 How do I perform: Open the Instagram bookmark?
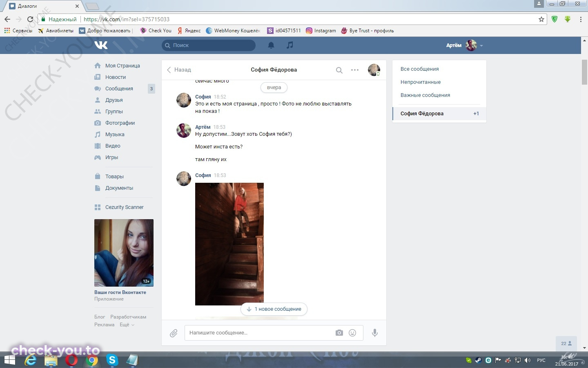(321, 31)
